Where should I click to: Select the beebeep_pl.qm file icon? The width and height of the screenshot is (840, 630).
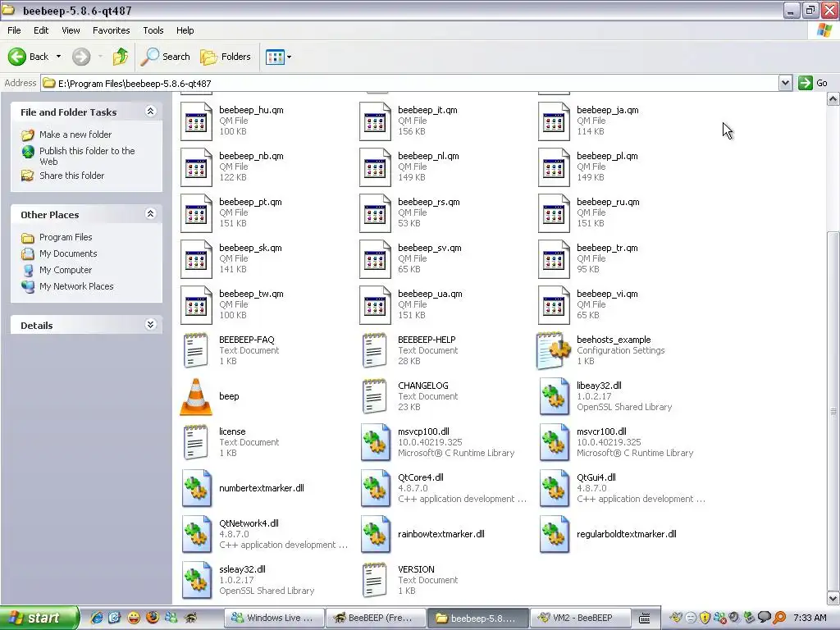click(554, 167)
